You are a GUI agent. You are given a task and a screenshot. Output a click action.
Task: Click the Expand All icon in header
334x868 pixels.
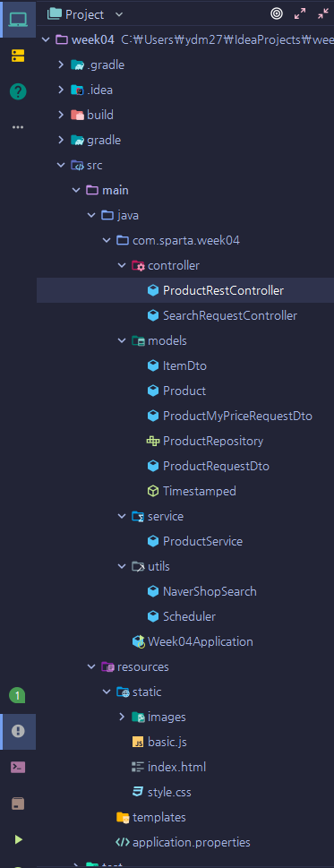pyautogui.click(x=300, y=13)
